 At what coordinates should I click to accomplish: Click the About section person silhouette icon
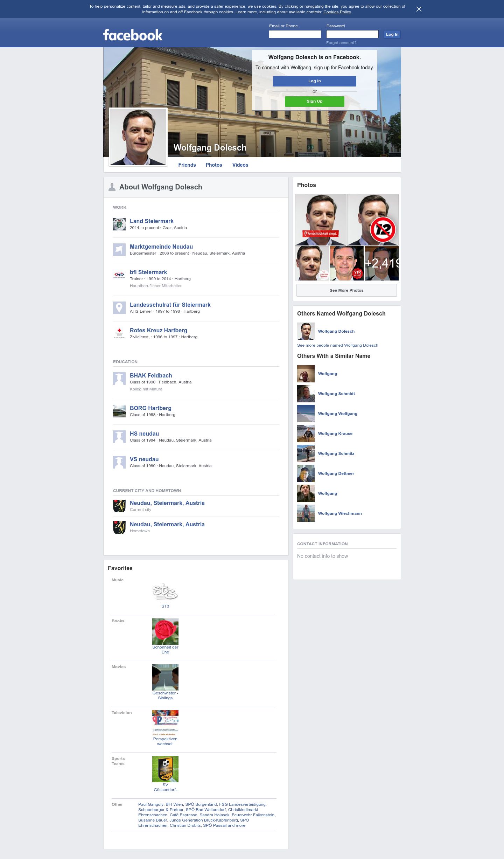112,187
